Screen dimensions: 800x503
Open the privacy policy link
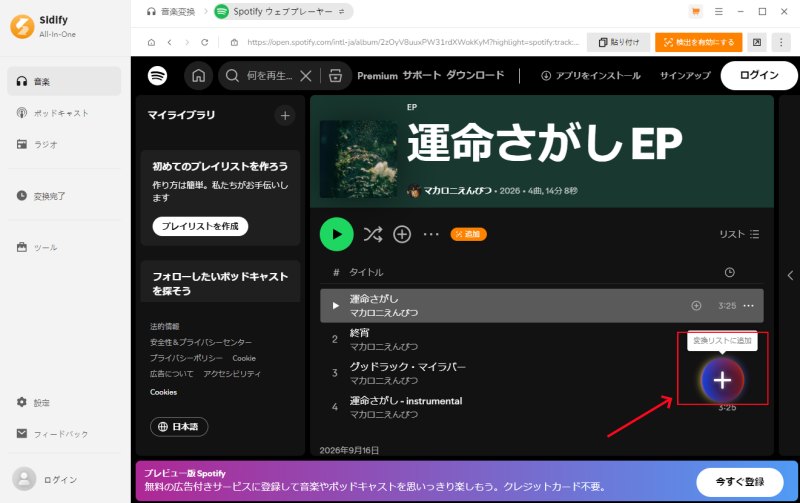[186, 358]
